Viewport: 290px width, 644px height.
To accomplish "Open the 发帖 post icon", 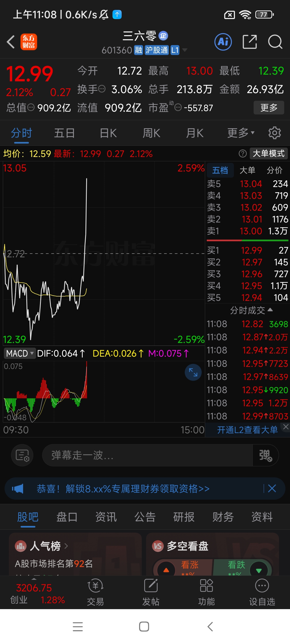I will (151, 592).
